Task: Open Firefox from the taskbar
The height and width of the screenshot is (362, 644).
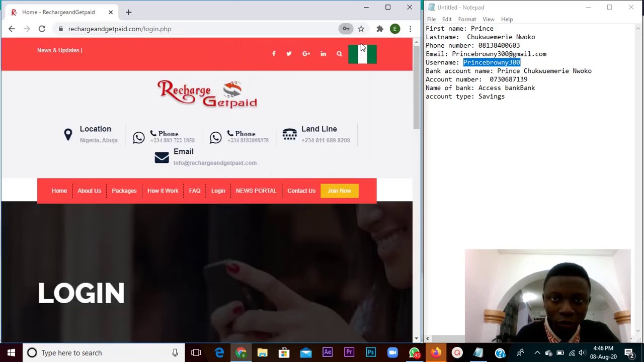Action: tap(436, 352)
